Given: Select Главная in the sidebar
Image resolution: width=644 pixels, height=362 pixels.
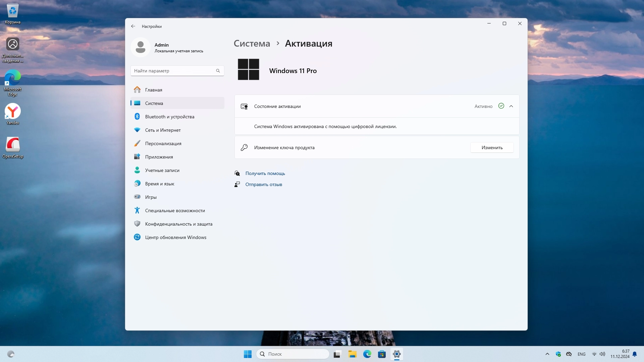Looking at the screenshot, I should point(154,90).
